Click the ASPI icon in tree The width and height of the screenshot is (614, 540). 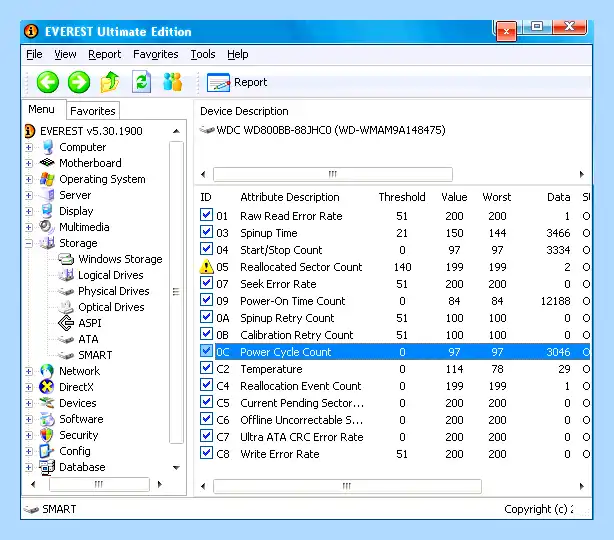[66, 323]
